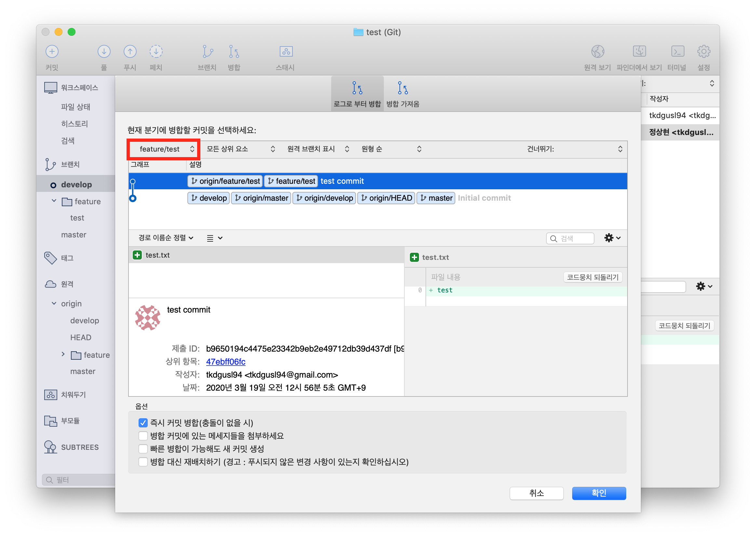
Task: Open parent commit link 47ebff06fc
Action: 225,362
